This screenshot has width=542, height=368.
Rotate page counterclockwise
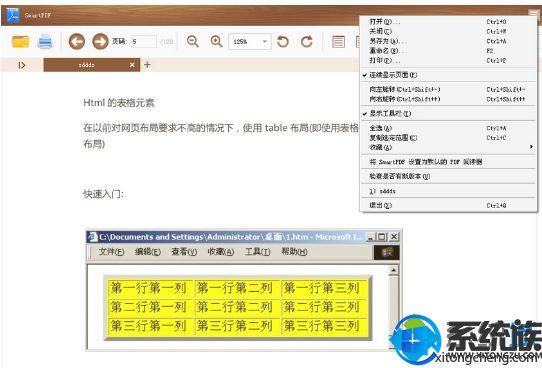pos(283,41)
